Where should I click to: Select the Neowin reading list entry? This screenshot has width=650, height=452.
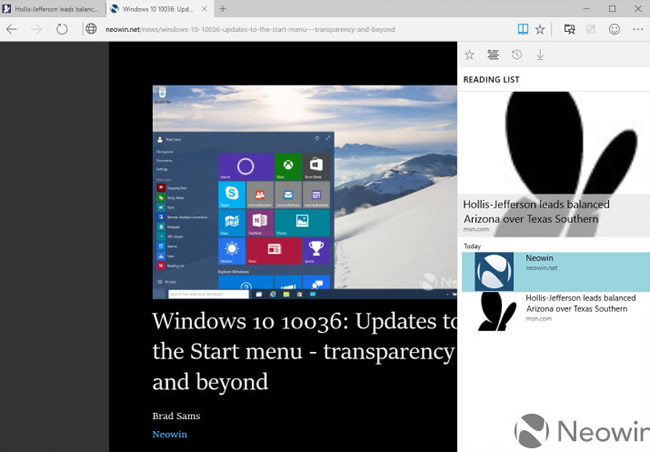click(x=556, y=272)
